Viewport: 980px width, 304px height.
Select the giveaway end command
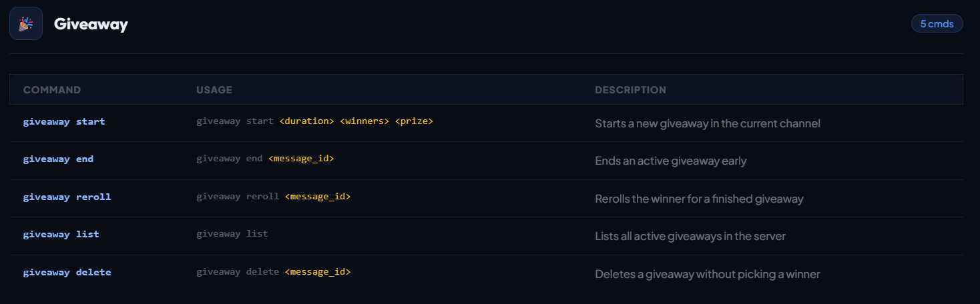tap(58, 159)
